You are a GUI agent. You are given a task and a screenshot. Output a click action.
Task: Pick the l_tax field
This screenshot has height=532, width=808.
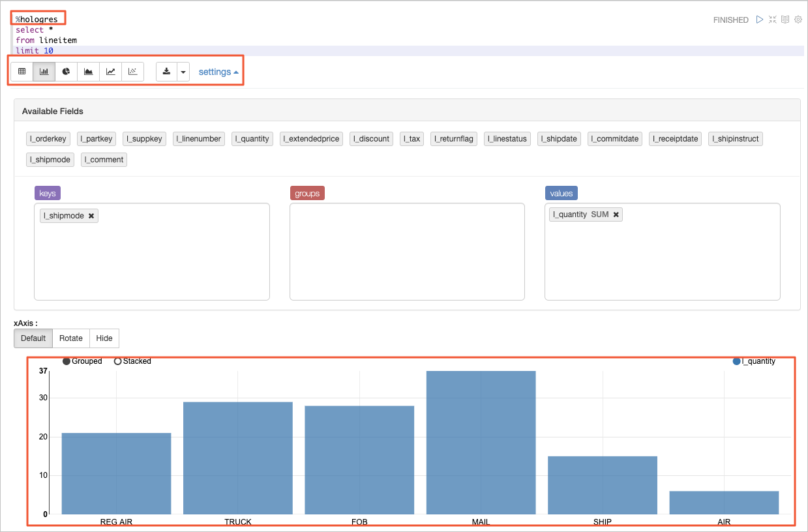[x=412, y=139]
